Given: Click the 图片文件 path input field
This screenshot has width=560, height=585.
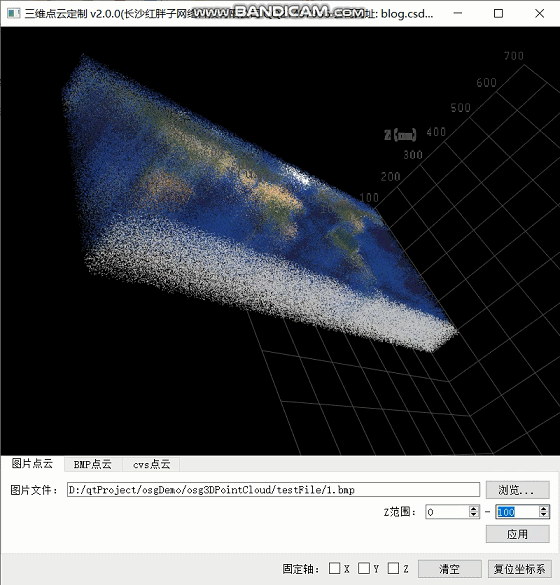Looking at the screenshot, I should click(x=273, y=489).
